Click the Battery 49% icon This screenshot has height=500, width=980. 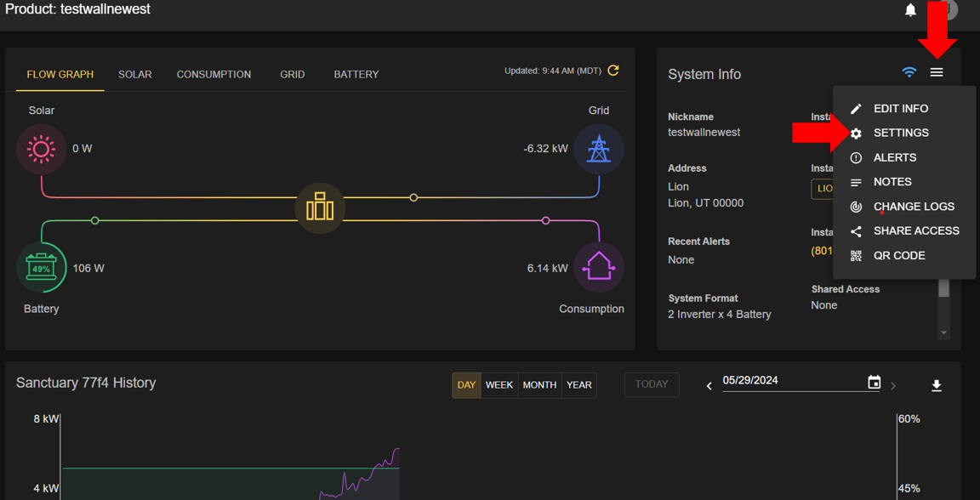(41, 268)
